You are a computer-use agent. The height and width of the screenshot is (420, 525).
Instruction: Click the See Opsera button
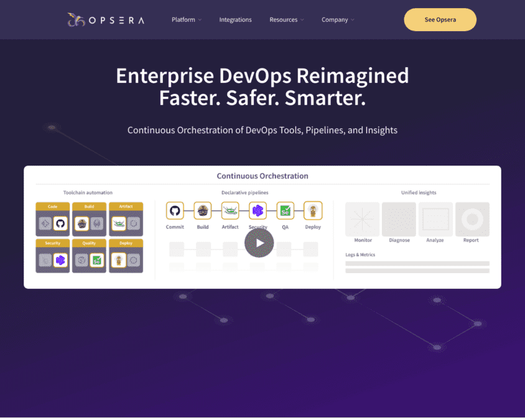pyautogui.click(x=440, y=20)
